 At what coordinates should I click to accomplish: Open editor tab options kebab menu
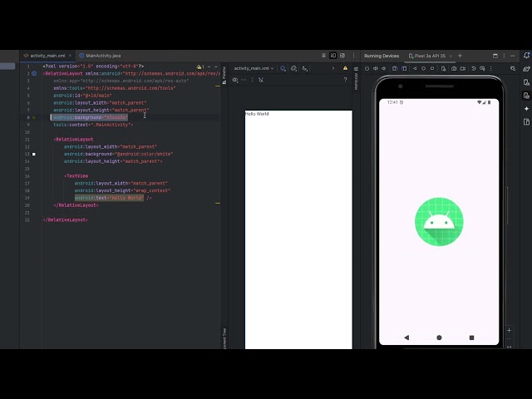pos(353,56)
